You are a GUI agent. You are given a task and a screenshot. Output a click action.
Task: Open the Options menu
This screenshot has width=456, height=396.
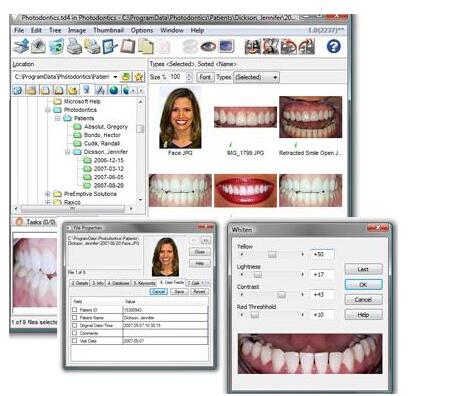click(142, 30)
